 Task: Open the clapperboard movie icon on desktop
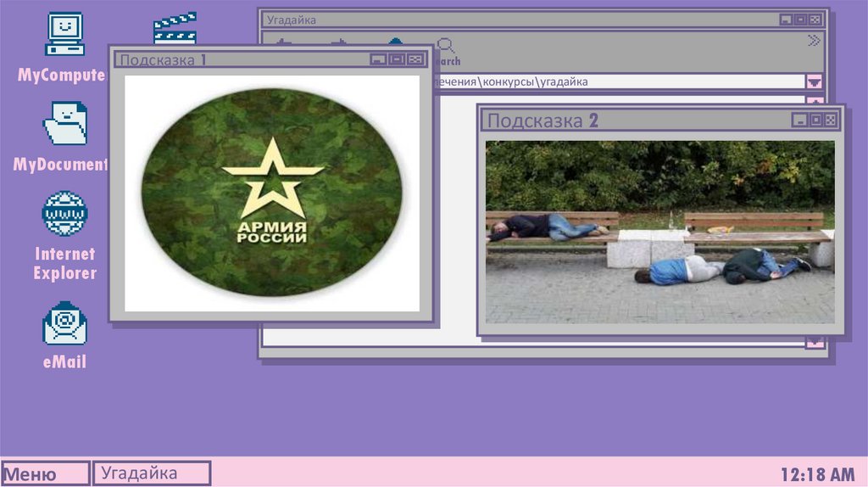pyautogui.click(x=175, y=28)
